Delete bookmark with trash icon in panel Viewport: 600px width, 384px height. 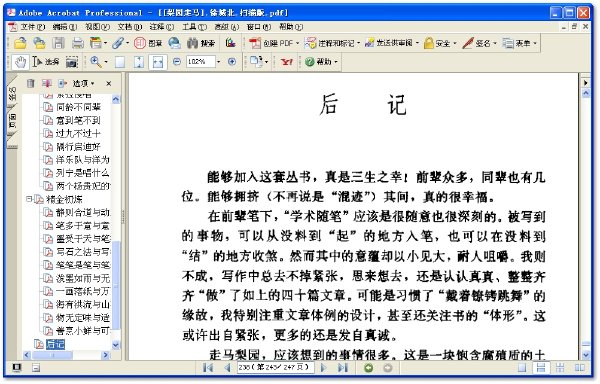click(31, 83)
